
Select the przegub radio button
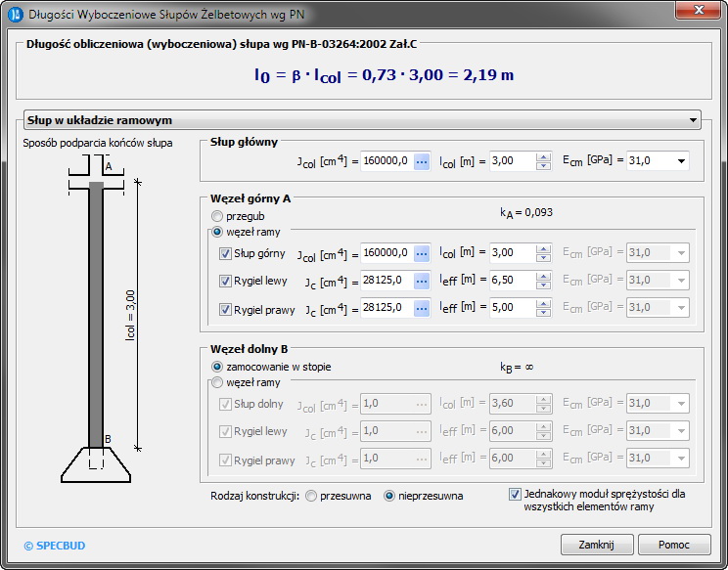click(x=217, y=215)
